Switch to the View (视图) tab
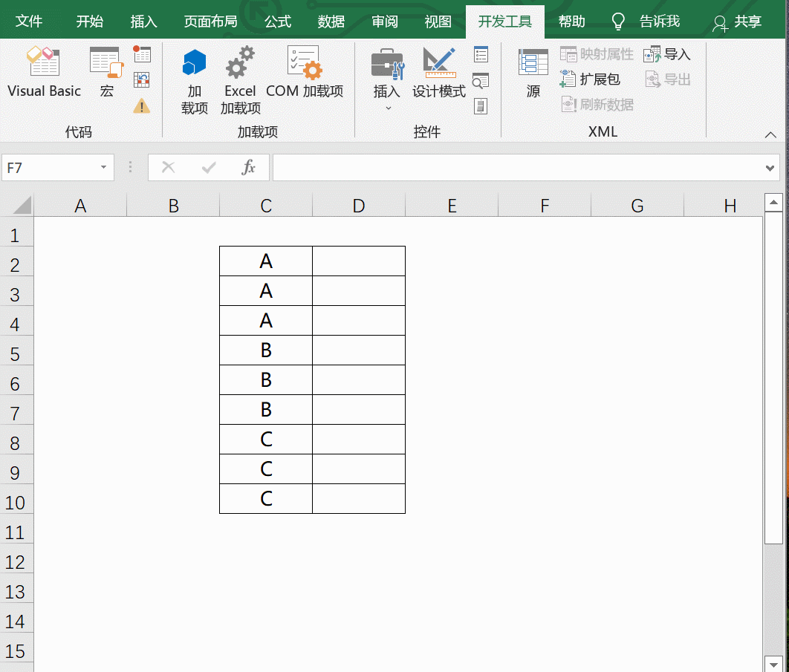The width and height of the screenshot is (789, 672). pyautogui.click(x=438, y=21)
